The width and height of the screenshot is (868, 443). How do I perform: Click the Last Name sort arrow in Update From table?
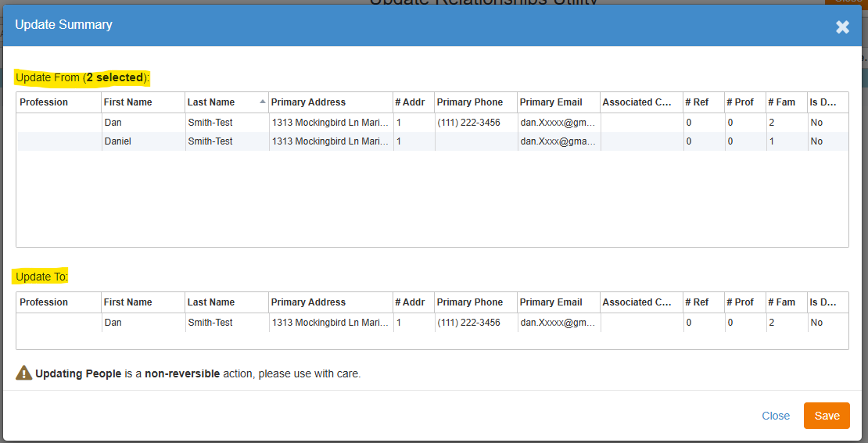263,102
